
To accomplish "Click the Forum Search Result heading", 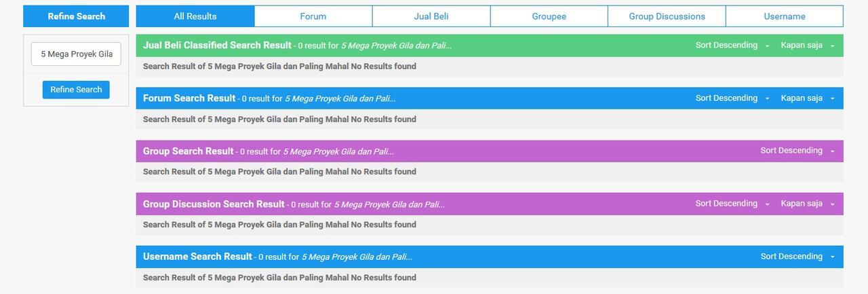I will tap(189, 98).
